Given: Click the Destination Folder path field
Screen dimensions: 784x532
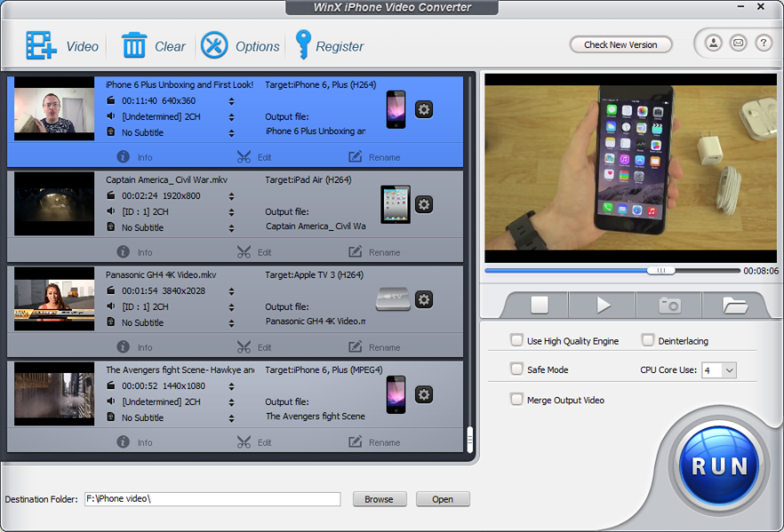Looking at the screenshot, I should pyautogui.click(x=212, y=499).
